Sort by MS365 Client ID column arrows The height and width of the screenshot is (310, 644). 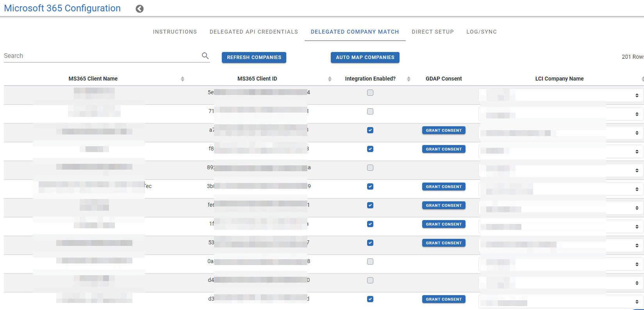[330, 79]
